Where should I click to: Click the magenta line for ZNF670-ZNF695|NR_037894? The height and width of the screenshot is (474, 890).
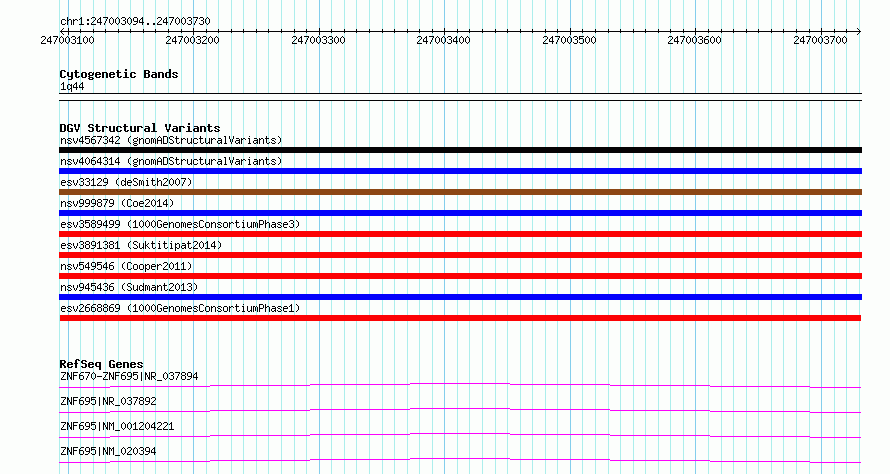460,385
